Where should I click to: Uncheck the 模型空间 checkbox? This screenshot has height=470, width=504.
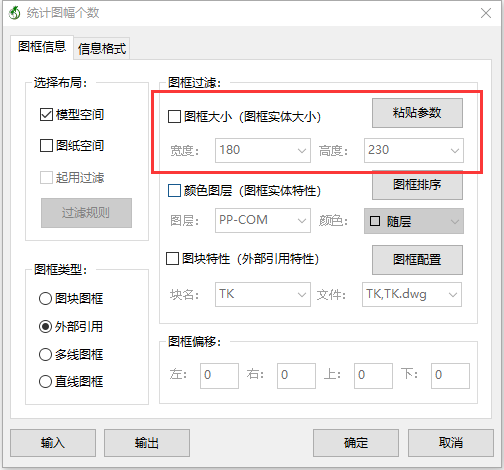(x=46, y=115)
